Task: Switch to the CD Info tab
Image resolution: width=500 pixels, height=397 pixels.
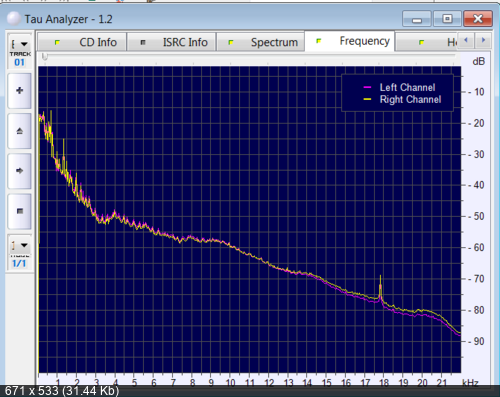Action: [82, 42]
